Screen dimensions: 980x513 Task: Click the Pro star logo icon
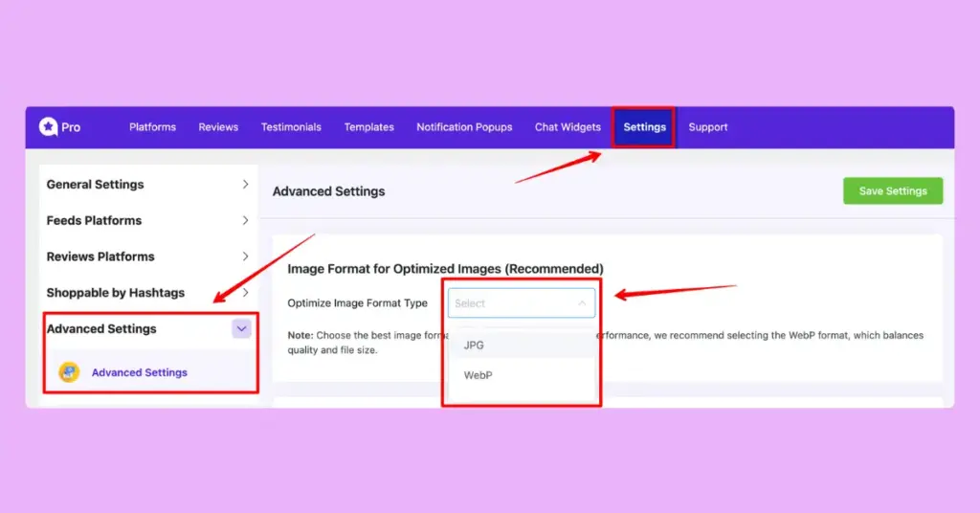click(48, 127)
